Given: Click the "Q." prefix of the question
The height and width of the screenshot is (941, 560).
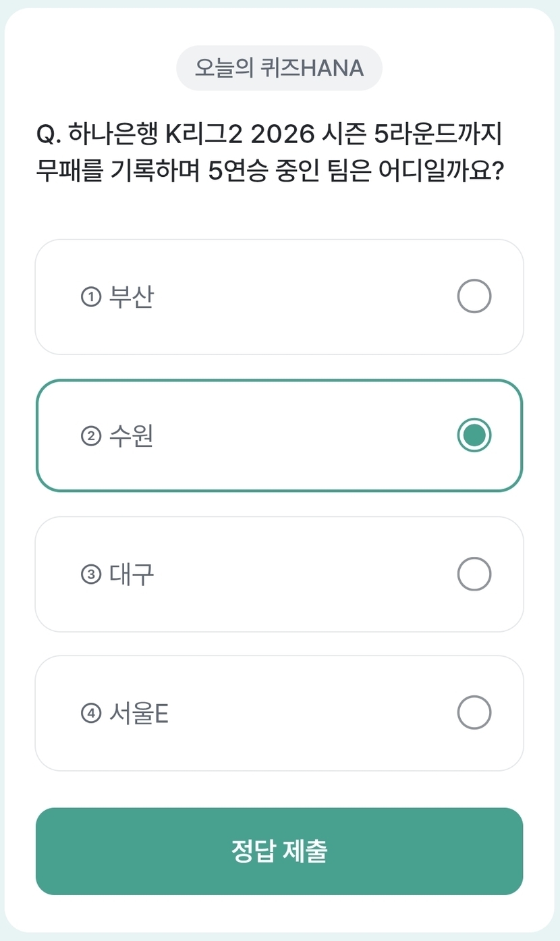Looking at the screenshot, I should click(x=49, y=134).
